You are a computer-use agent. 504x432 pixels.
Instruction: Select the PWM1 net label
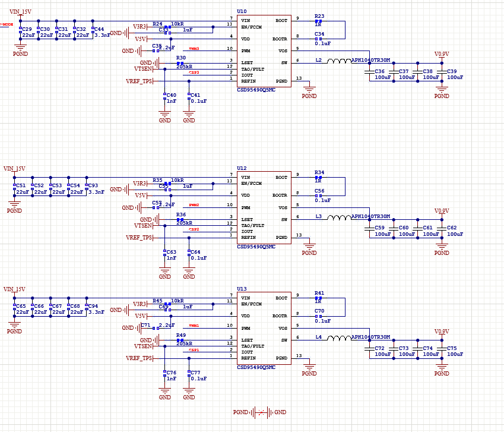point(194,326)
